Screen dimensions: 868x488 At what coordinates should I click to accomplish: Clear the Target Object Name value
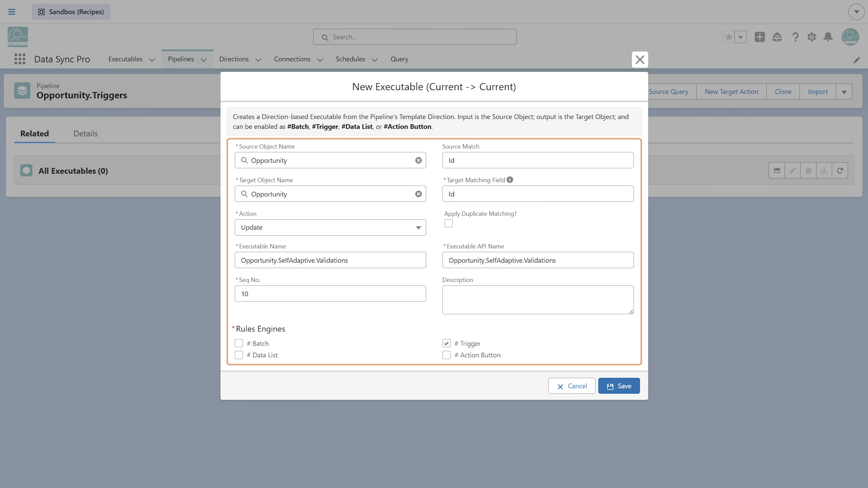418,194
